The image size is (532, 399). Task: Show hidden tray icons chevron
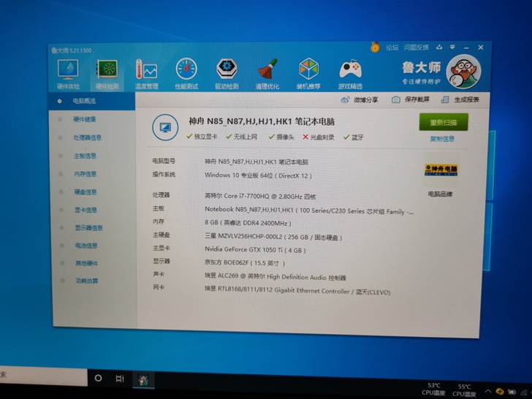tap(487, 392)
